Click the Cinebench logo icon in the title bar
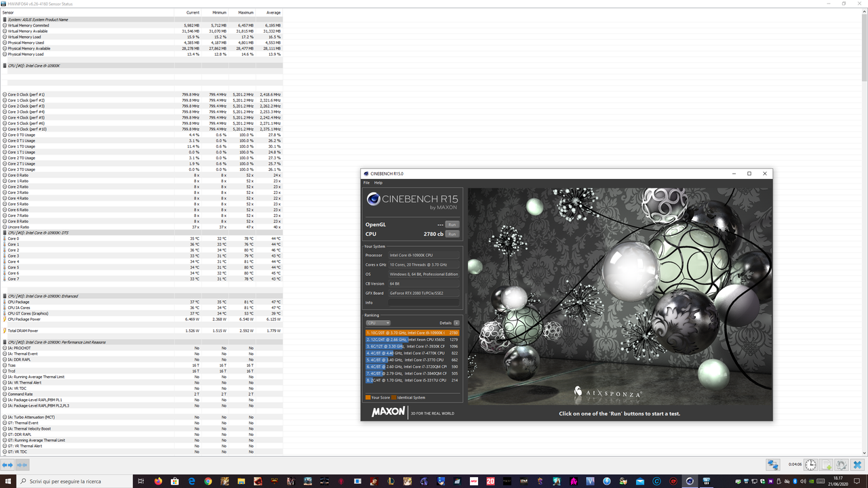Screen dimensions: 868x488 [x=366, y=174]
